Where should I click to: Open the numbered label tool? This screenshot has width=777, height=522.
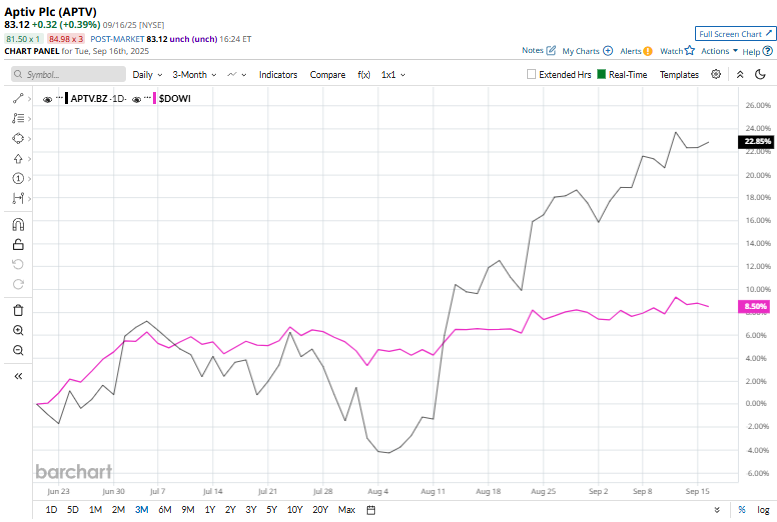point(18,178)
